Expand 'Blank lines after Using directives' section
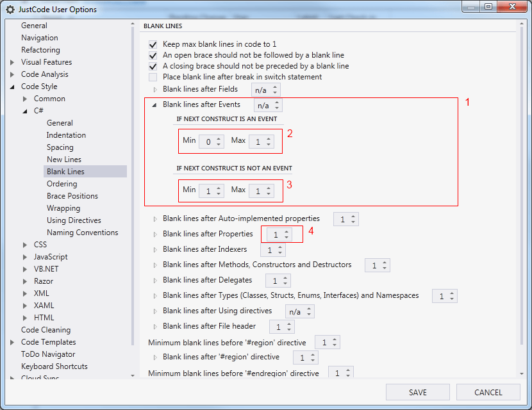532x410 pixels. (x=155, y=311)
